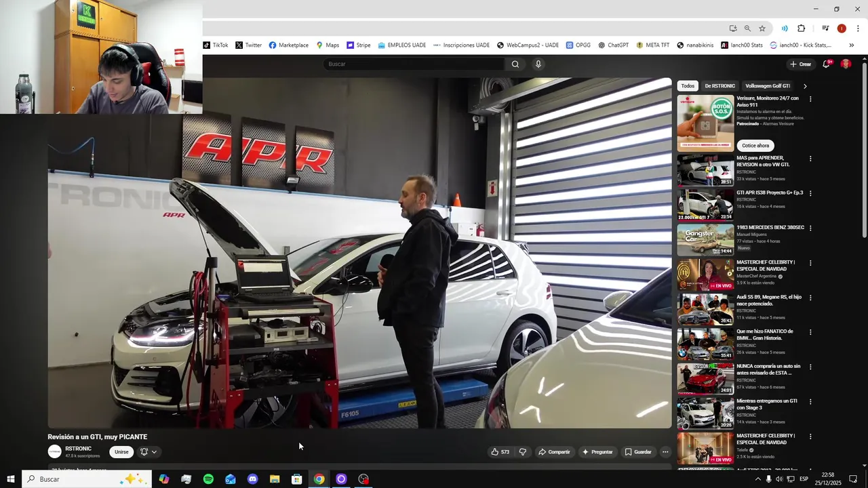Bookmark this page with the star icon
The width and height of the screenshot is (868, 488).
tap(762, 28)
